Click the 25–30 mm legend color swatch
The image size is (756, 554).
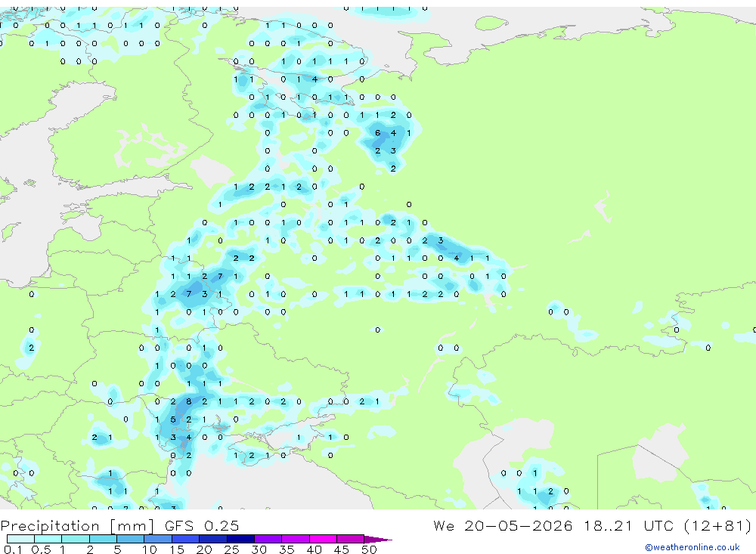click(240, 539)
